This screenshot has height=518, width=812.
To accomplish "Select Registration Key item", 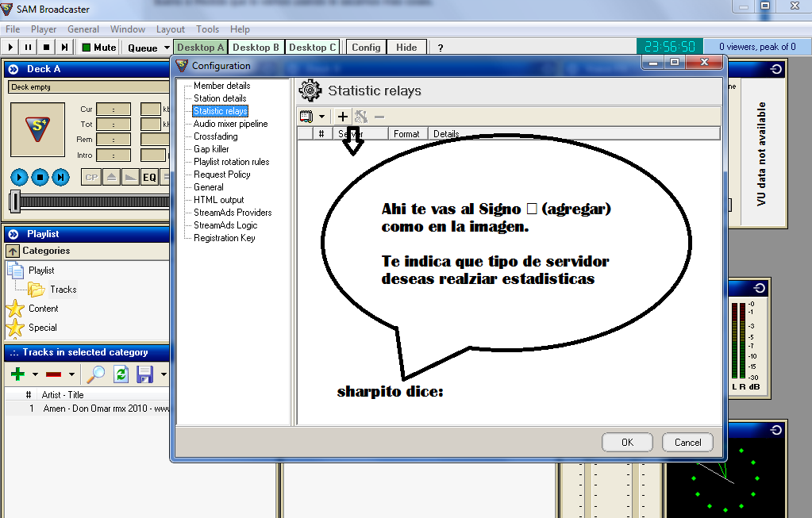I will point(224,238).
